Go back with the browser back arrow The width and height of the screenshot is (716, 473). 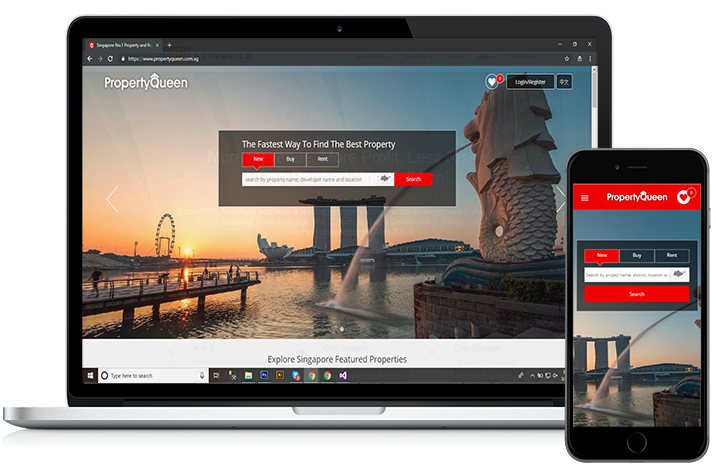pos(90,58)
